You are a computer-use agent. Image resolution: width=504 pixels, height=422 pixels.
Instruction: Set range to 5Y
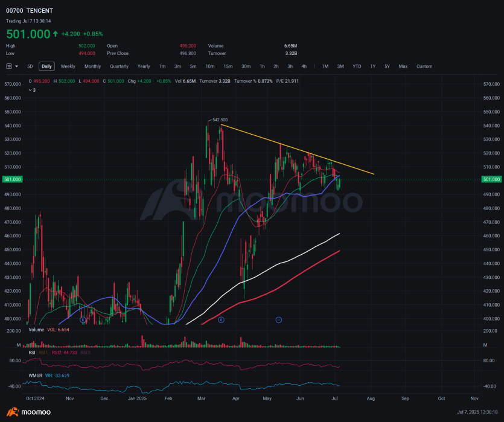click(x=388, y=66)
